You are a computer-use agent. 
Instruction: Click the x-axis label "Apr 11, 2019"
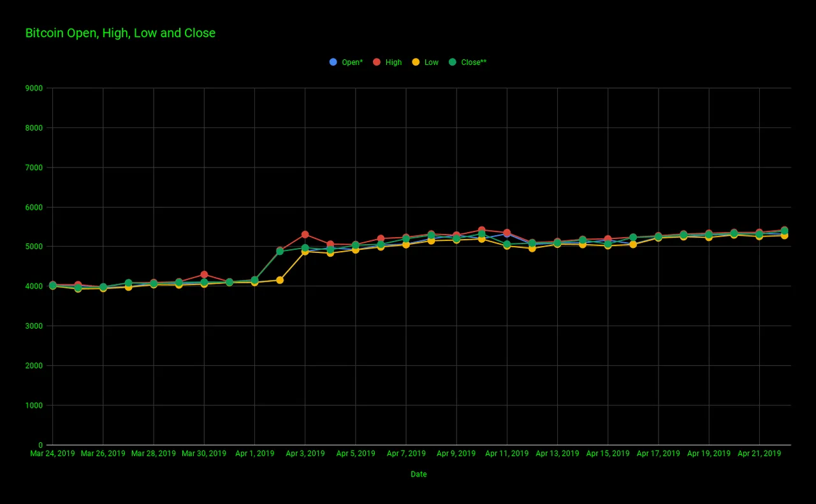coord(507,454)
